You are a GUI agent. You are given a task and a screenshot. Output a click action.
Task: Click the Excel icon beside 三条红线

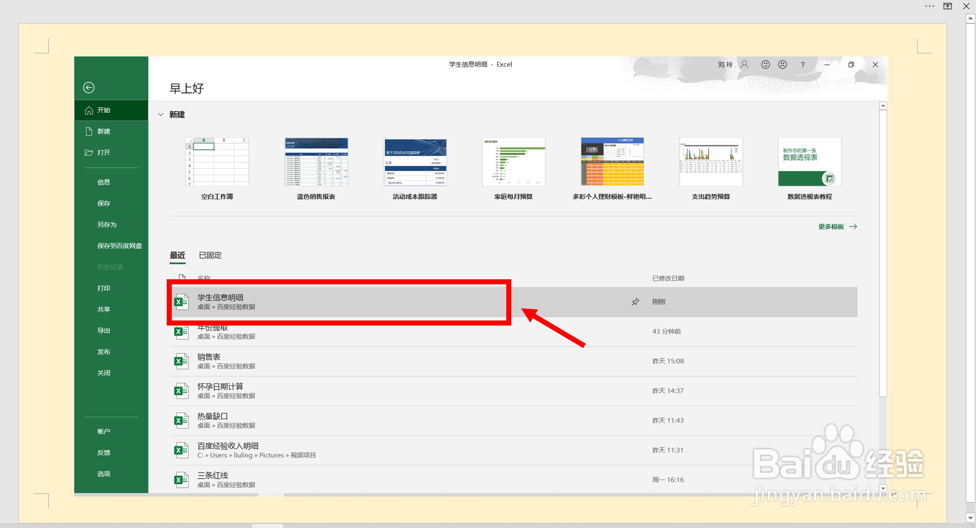(x=181, y=480)
